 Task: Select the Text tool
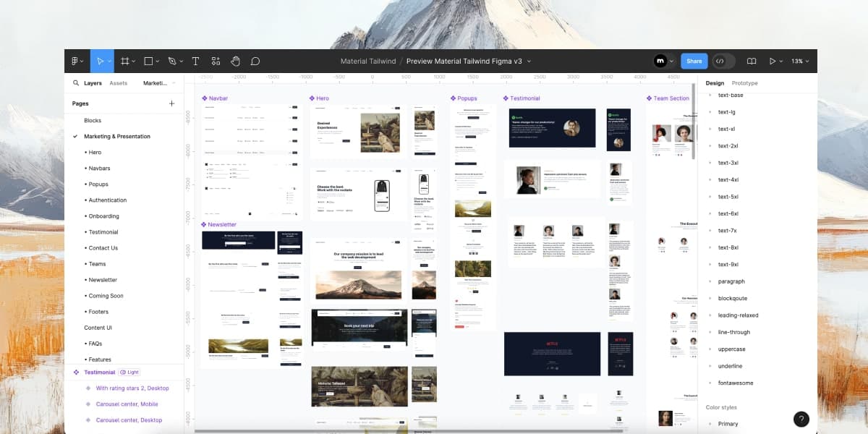click(195, 61)
